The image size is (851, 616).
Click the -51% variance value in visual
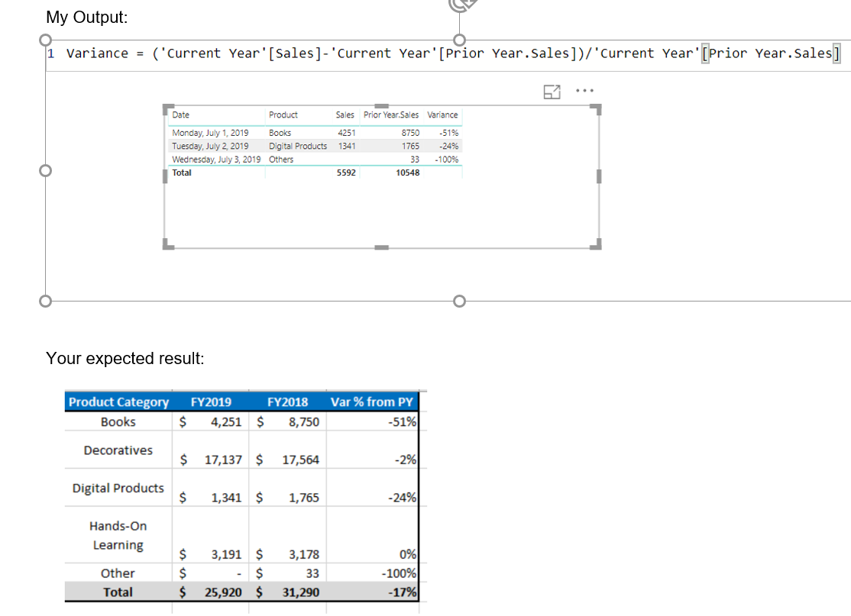point(449,133)
